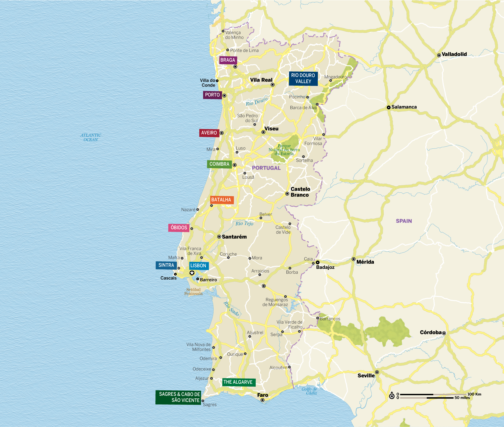The height and width of the screenshot is (427, 504).
Task: Select the Barca de Alva label
Action: (x=303, y=107)
